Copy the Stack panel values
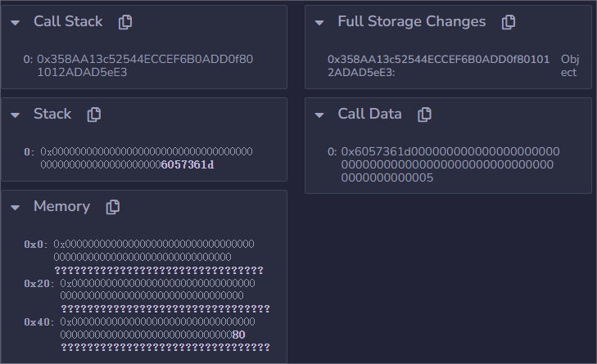The width and height of the screenshot is (597, 364). pyautogui.click(x=94, y=115)
